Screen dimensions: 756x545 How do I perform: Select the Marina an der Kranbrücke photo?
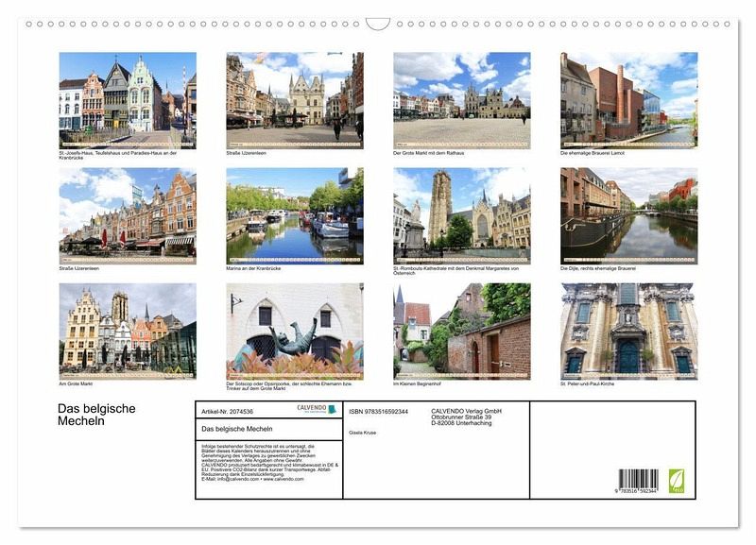(294, 216)
